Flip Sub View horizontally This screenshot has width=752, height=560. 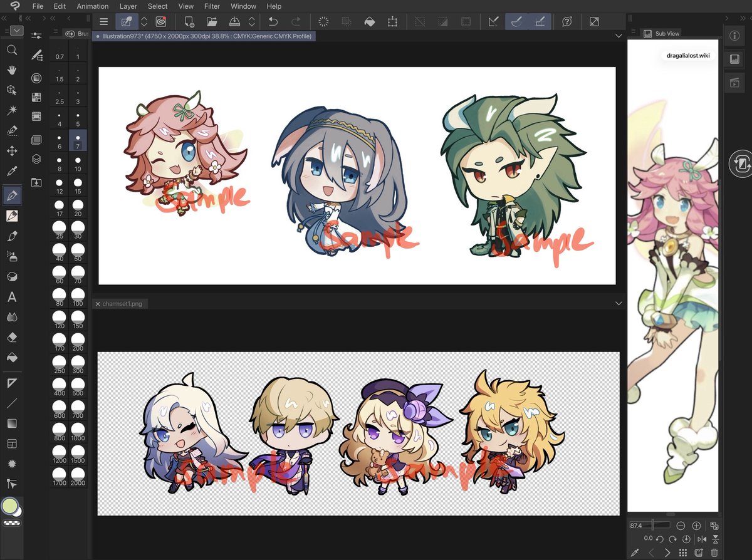(702, 539)
